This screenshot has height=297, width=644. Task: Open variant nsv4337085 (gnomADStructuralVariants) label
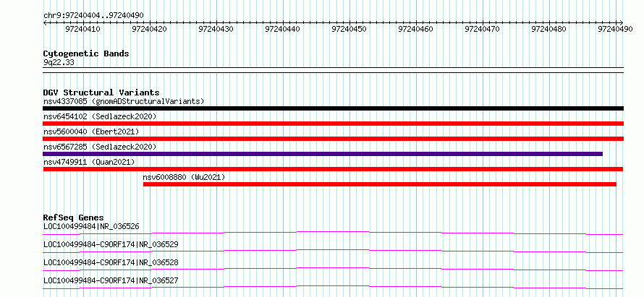coord(124,101)
